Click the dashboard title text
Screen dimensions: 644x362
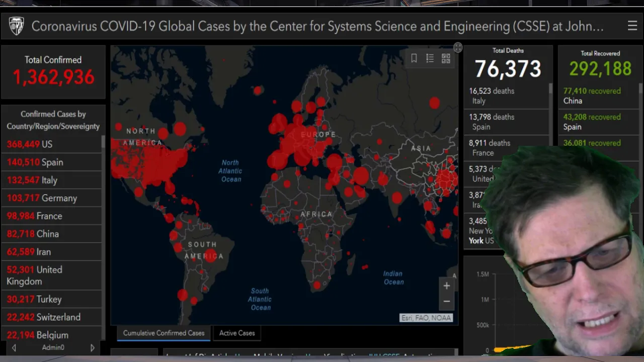317,26
